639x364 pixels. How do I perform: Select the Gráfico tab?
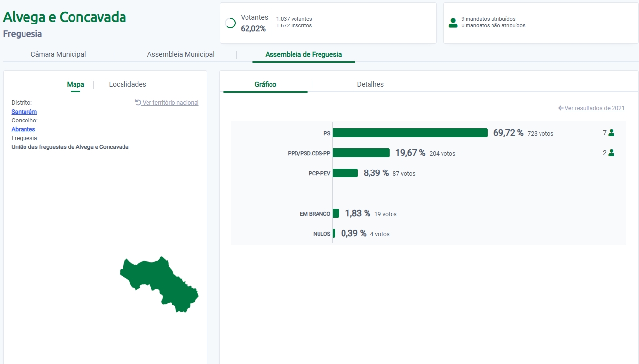265,84
